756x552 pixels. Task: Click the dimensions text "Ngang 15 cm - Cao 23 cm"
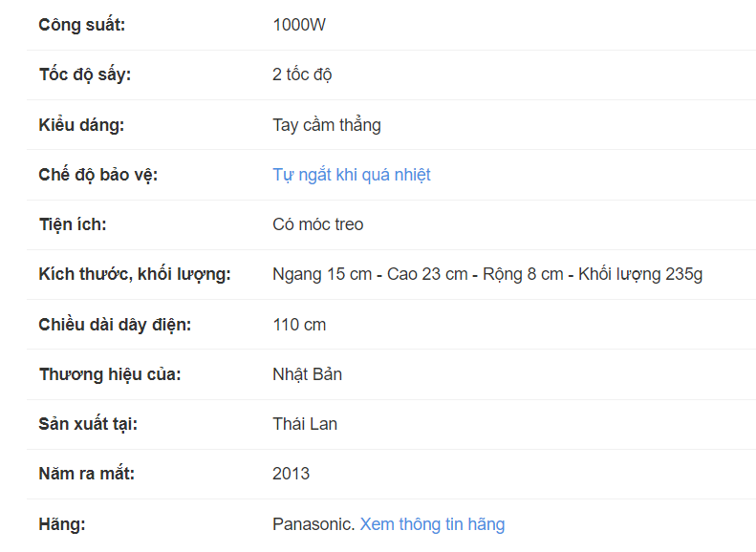point(370,275)
